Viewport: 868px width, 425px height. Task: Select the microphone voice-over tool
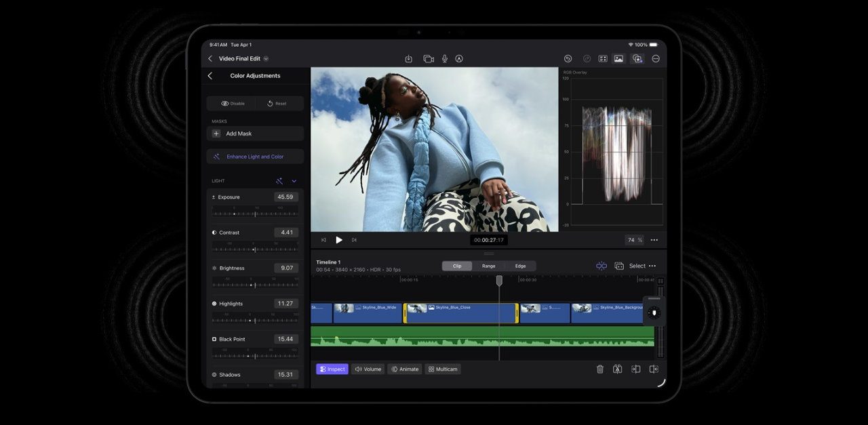[444, 58]
